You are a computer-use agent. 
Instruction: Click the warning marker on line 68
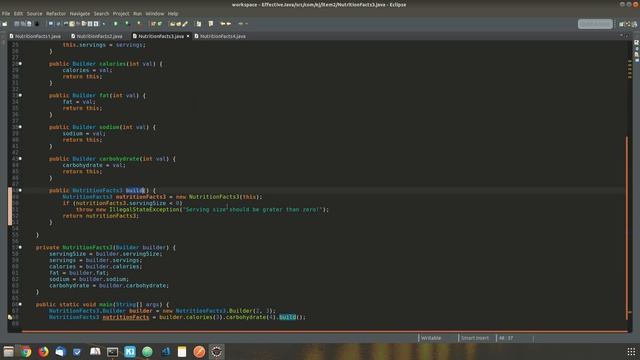click(x=10, y=317)
